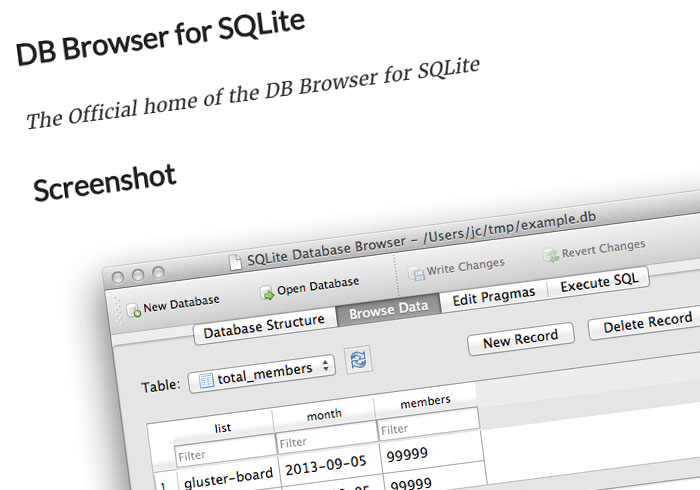Click the DB Browser for SQLite heading
The image size is (700, 490).
coord(160,37)
